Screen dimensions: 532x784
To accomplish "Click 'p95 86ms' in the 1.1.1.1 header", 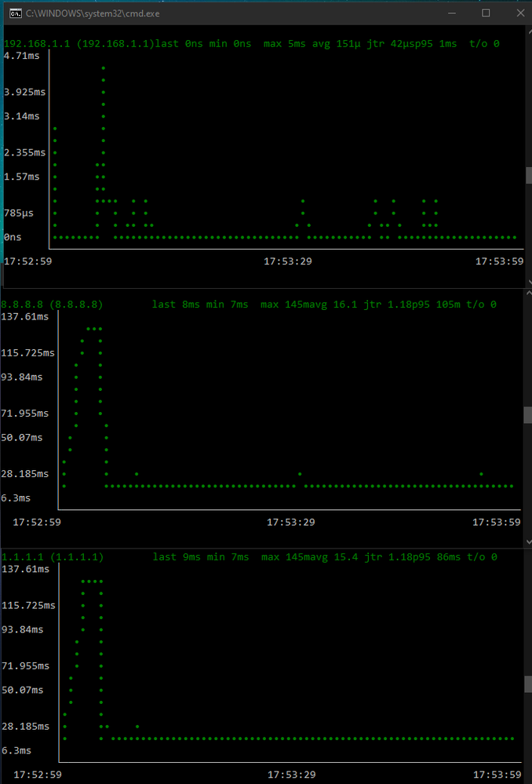I will coord(437,557).
